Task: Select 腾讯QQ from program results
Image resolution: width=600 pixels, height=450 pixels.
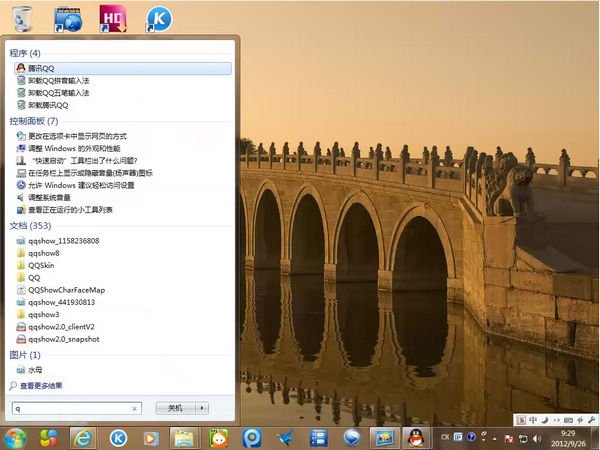Action: point(41,68)
